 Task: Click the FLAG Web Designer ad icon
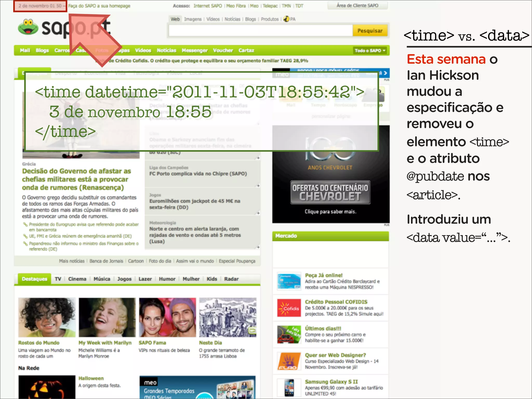289,361
